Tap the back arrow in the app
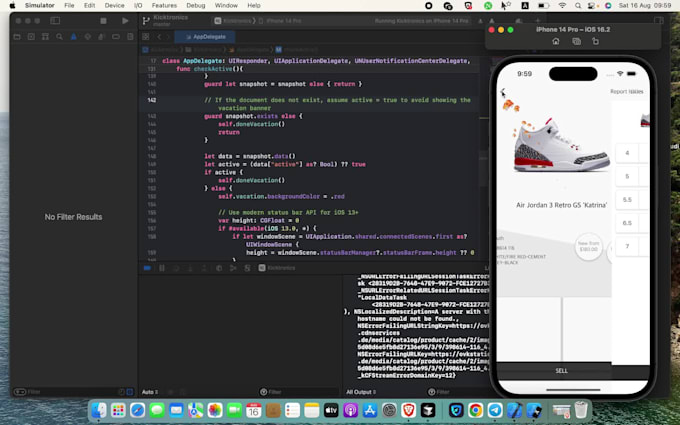This screenshot has height=425, width=680. click(x=503, y=92)
